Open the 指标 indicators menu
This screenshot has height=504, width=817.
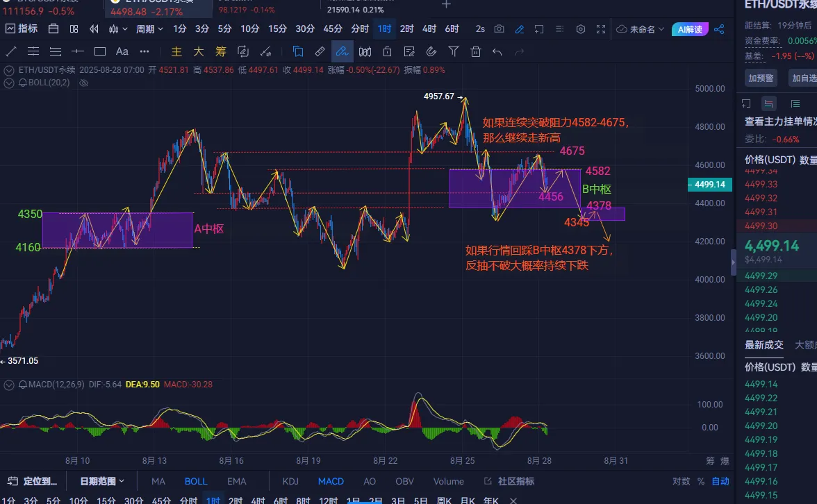[22, 28]
